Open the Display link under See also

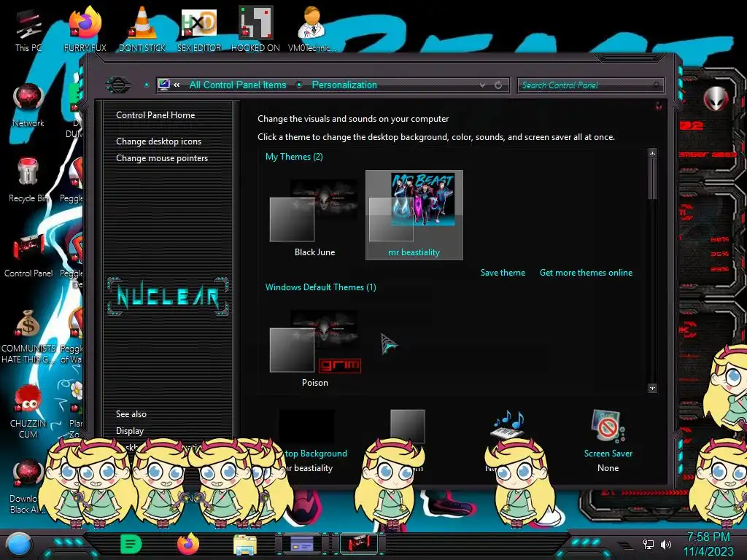pos(130,430)
